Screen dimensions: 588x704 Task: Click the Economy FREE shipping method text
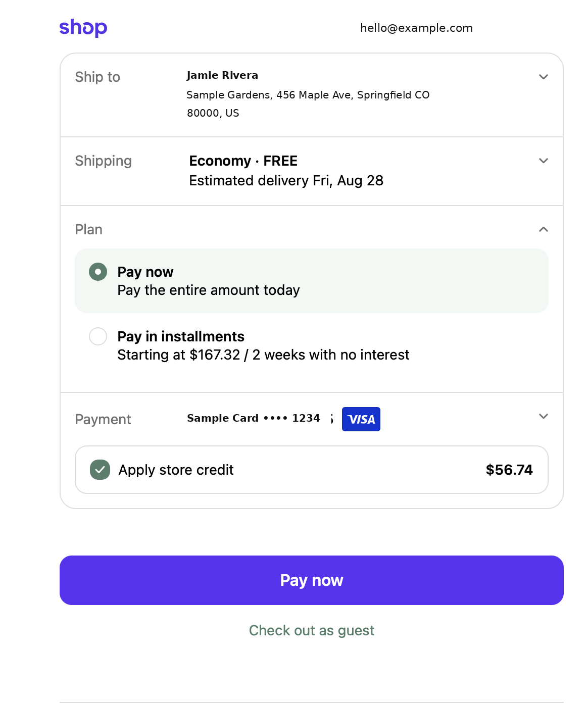tap(243, 161)
